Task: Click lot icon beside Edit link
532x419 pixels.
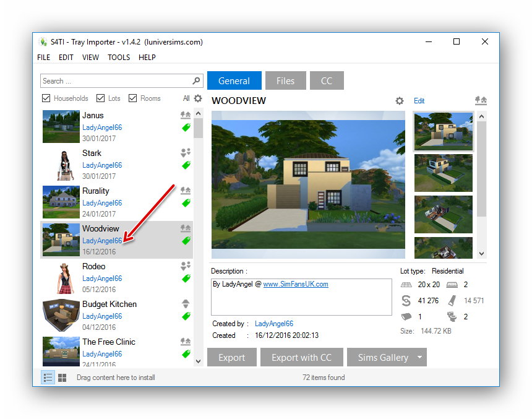Action: [x=481, y=100]
